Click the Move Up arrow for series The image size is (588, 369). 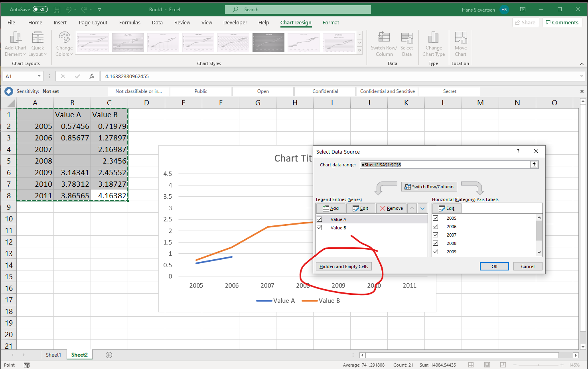coord(412,208)
